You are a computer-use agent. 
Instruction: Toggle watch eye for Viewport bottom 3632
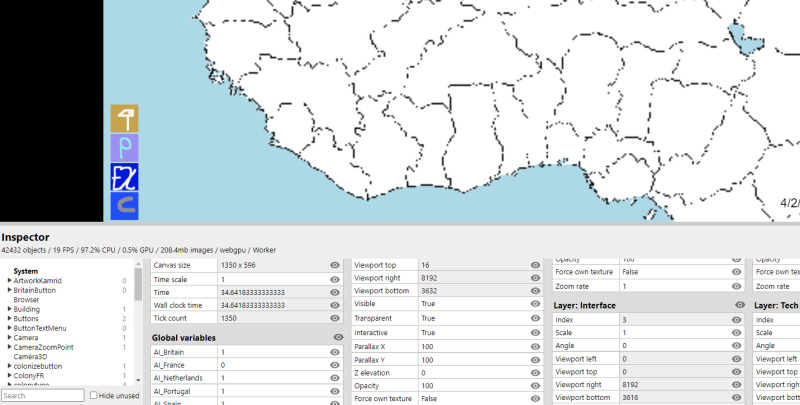(x=535, y=291)
